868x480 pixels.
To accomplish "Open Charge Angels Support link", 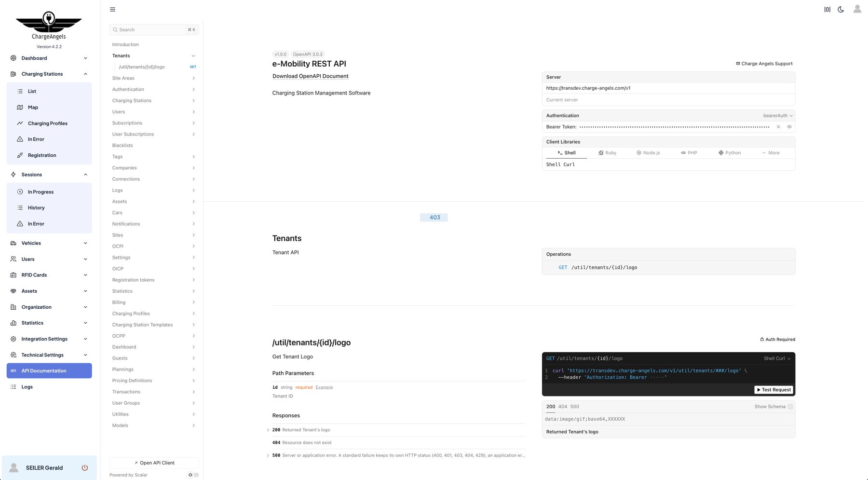I will click(x=764, y=64).
